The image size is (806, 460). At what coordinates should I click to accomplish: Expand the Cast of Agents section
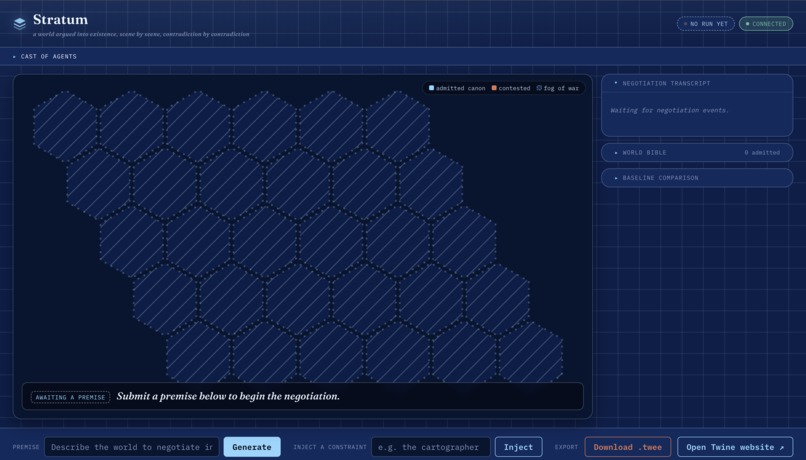click(403, 57)
